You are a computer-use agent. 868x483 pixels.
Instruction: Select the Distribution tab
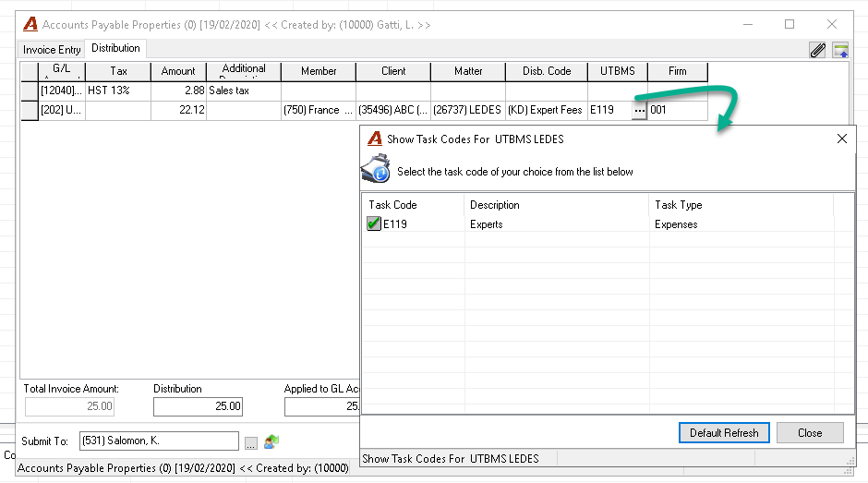point(115,48)
